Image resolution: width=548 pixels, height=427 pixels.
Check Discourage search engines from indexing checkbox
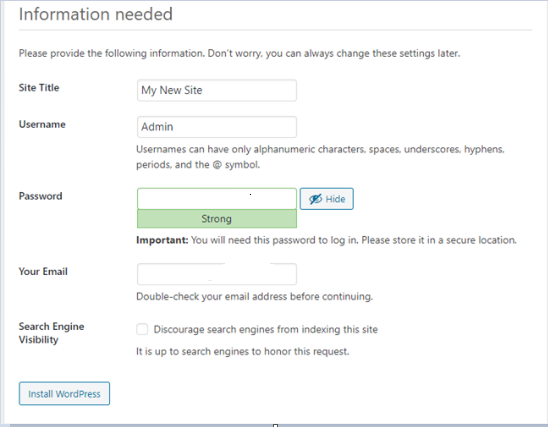click(142, 329)
